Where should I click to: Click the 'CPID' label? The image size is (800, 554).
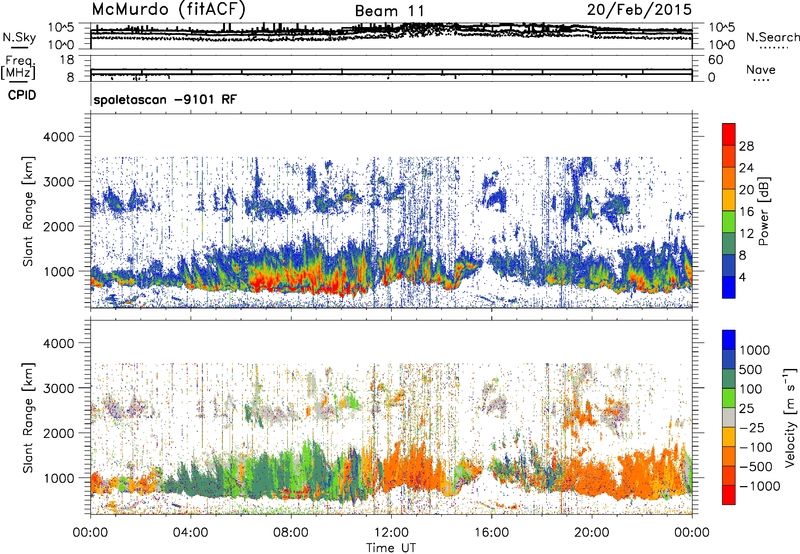click(22, 95)
